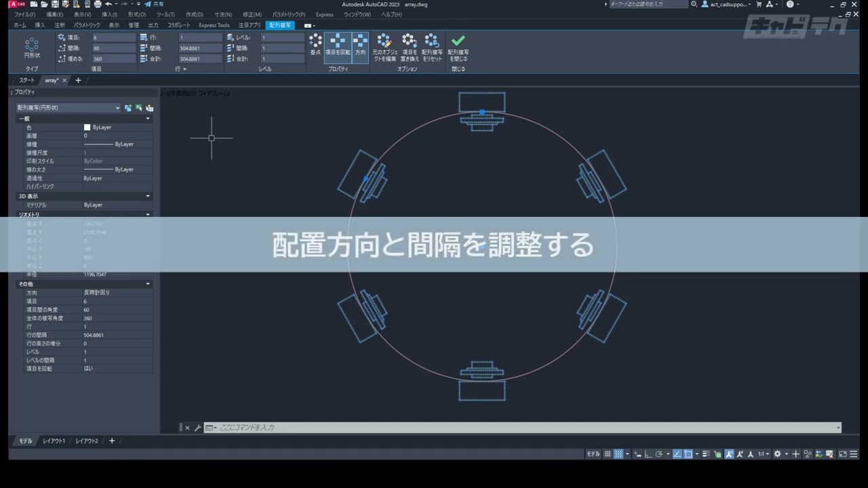This screenshot has height=488, width=868.
Task: Click the command line wrench customize icon
Action: coord(198,428)
